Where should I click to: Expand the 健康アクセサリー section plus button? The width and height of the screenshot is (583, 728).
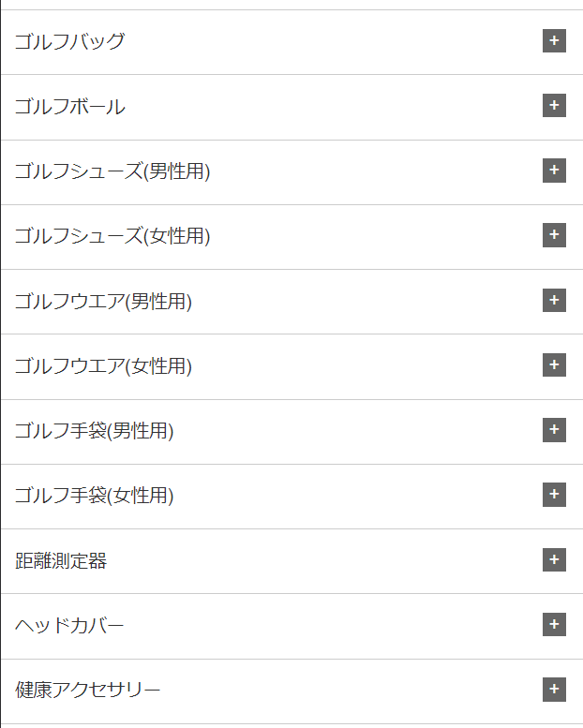click(554, 690)
